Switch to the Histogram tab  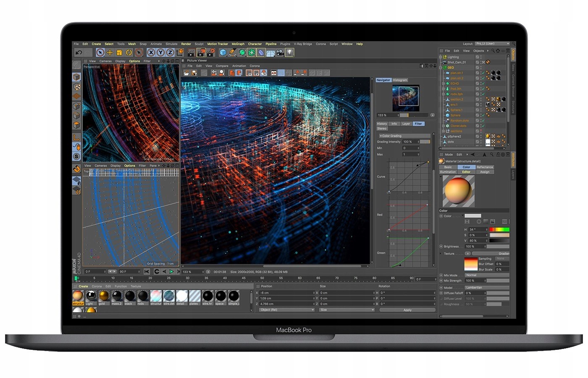(x=400, y=80)
